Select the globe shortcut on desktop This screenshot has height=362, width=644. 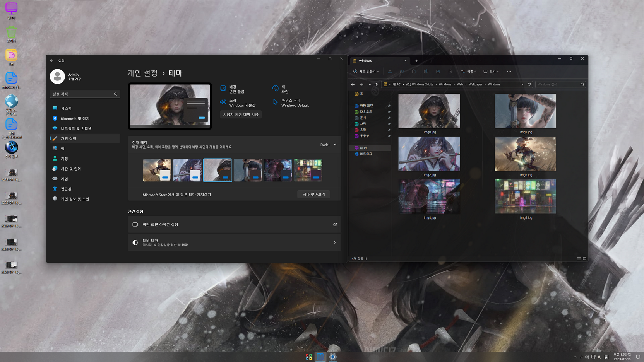point(11,105)
